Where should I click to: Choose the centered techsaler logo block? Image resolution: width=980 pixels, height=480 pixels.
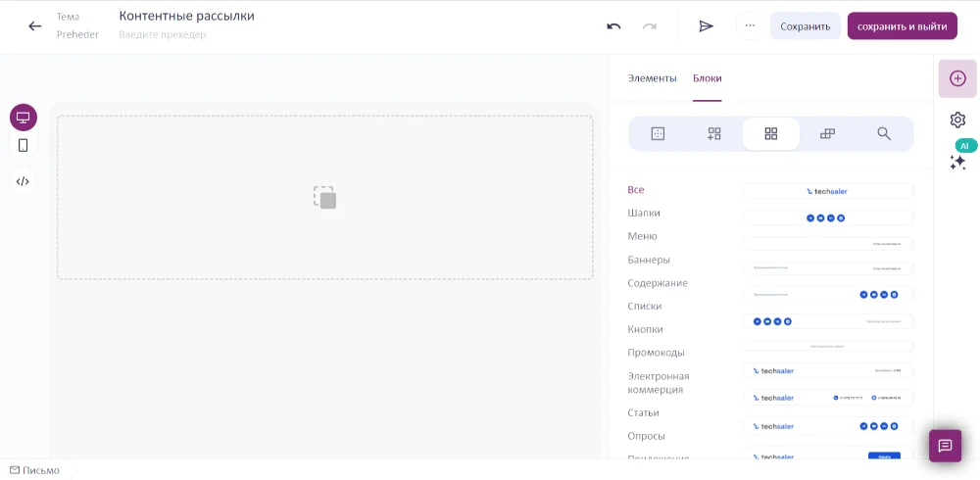pos(828,191)
